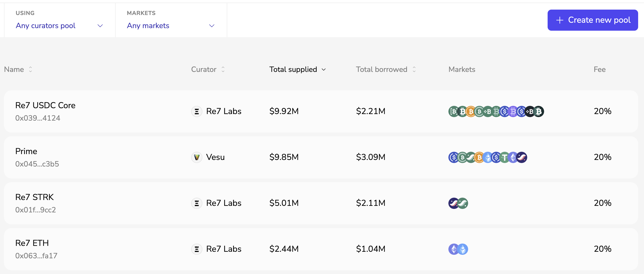Sort by Total borrowed using its sort arrows
This screenshot has height=274, width=644.
[x=414, y=69]
